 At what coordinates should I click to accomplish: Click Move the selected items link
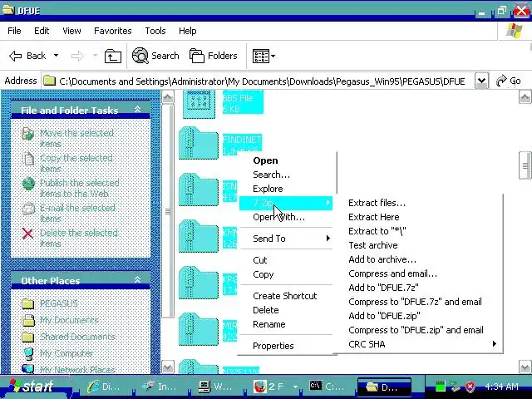(x=76, y=138)
